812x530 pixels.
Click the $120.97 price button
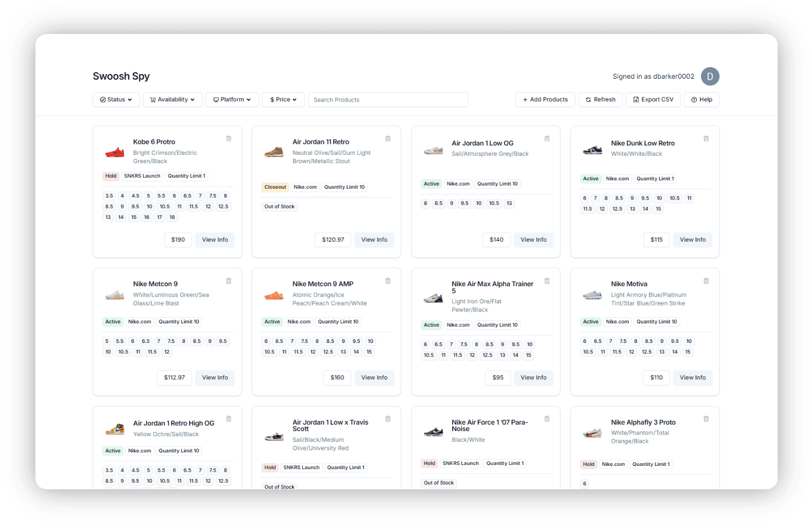click(333, 240)
